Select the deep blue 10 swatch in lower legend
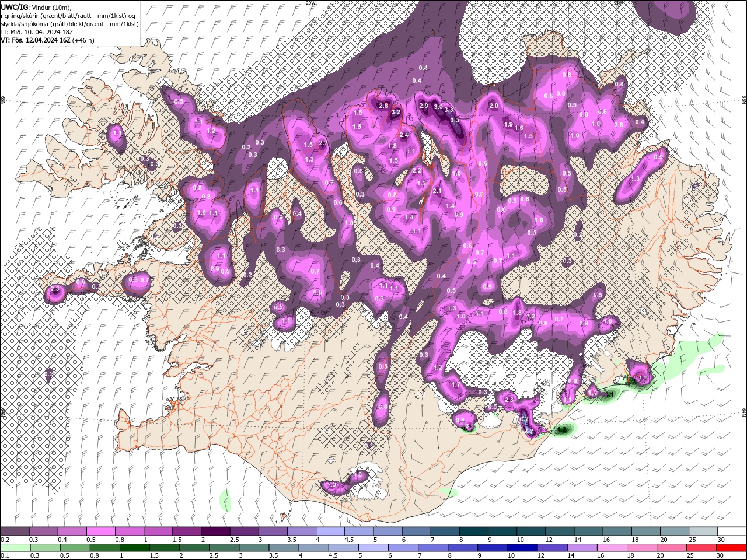747x560 pixels. click(522, 548)
